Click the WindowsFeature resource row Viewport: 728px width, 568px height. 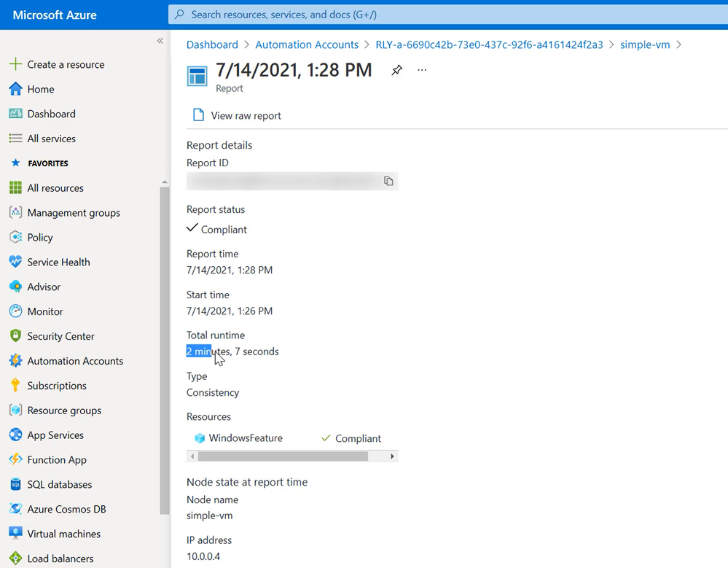(292, 438)
